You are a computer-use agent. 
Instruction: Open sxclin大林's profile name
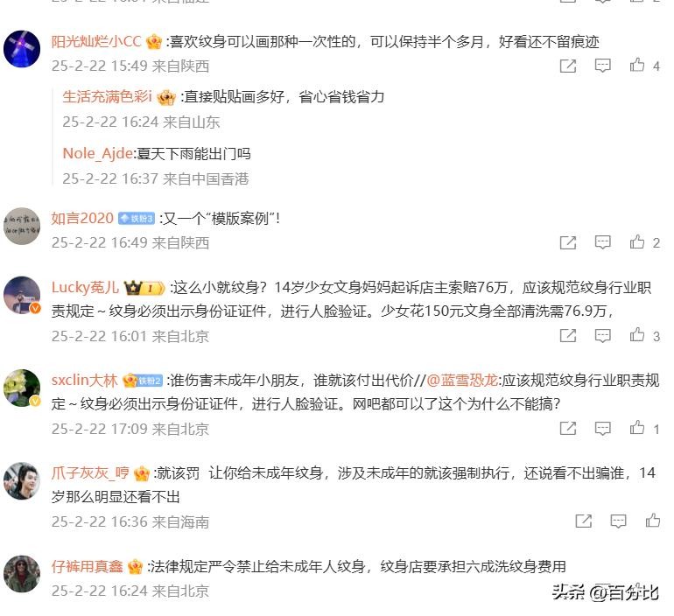tap(84, 380)
